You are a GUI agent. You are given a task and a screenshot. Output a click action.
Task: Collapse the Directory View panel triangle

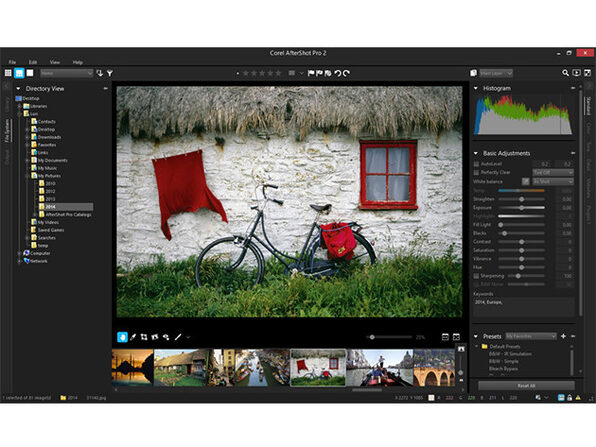point(18,89)
